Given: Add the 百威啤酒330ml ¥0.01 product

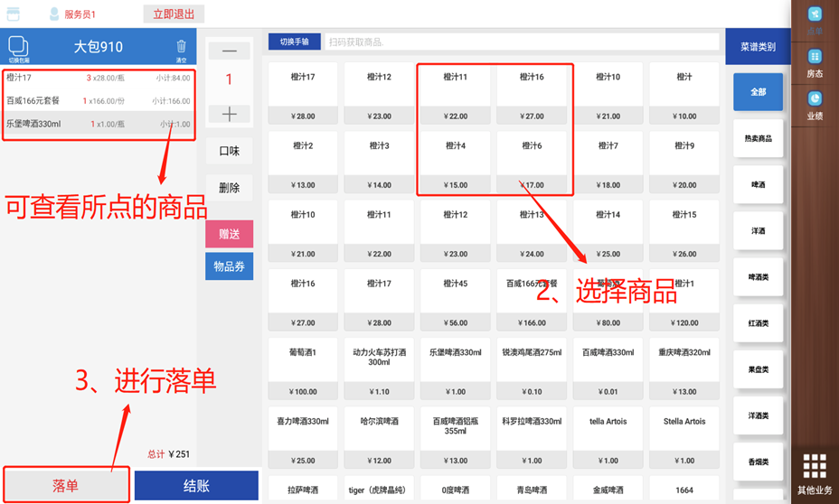Looking at the screenshot, I should point(608,369).
